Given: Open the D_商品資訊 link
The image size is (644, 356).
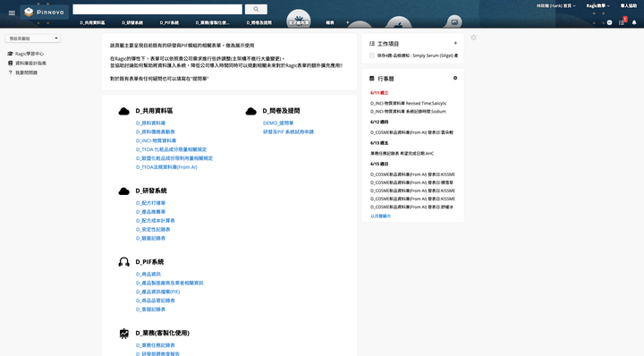Looking at the screenshot, I should pos(148,275).
